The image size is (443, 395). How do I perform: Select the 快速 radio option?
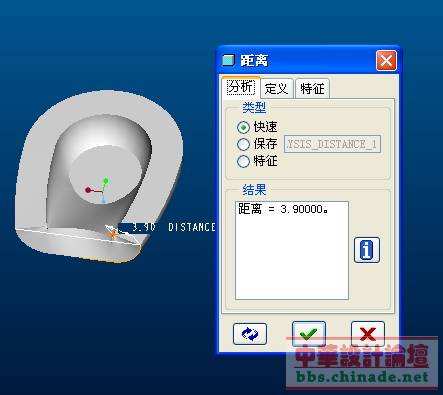pos(257,127)
